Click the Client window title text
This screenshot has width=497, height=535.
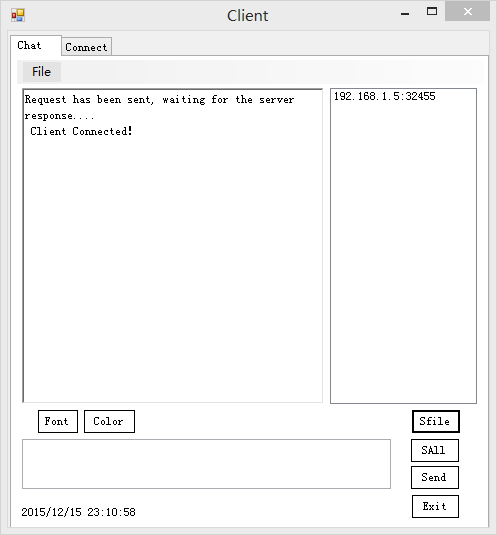(248, 16)
